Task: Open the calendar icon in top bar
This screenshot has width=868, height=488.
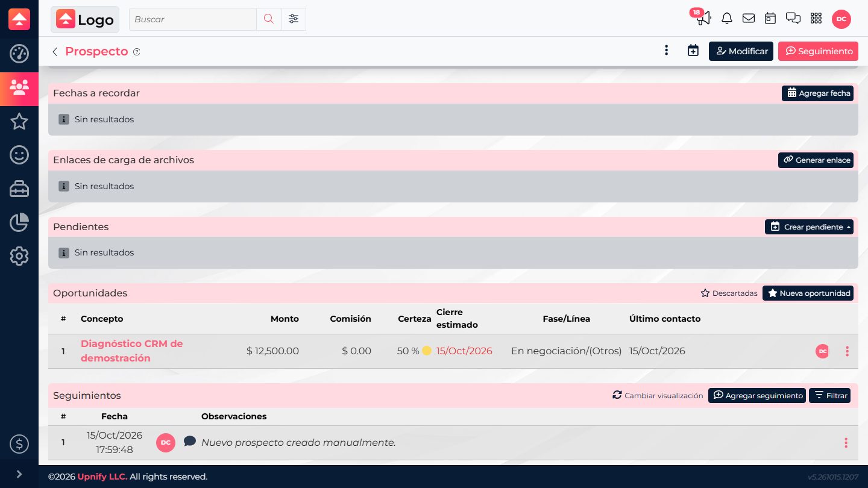Action: (770, 19)
